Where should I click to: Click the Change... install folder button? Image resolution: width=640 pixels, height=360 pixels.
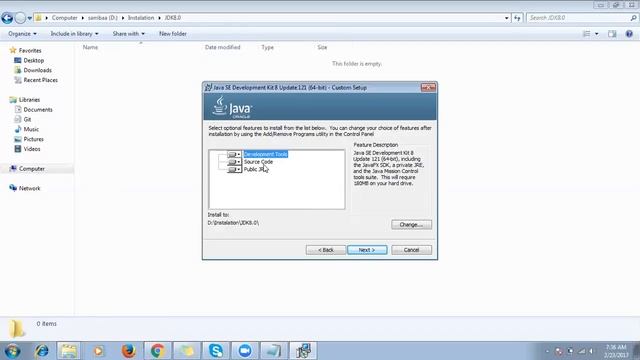[x=411, y=224]
